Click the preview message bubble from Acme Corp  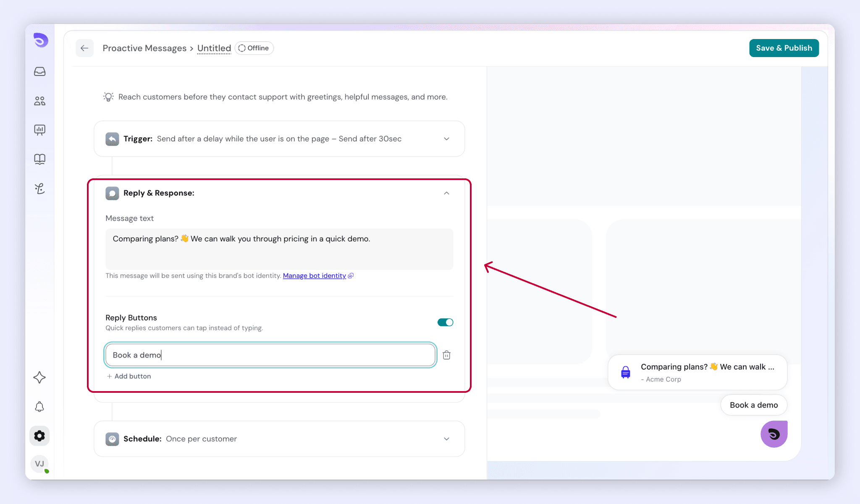click(697, 372)
